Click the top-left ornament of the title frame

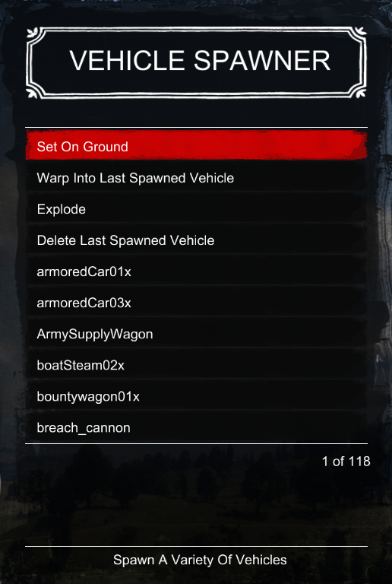(34, 33)
